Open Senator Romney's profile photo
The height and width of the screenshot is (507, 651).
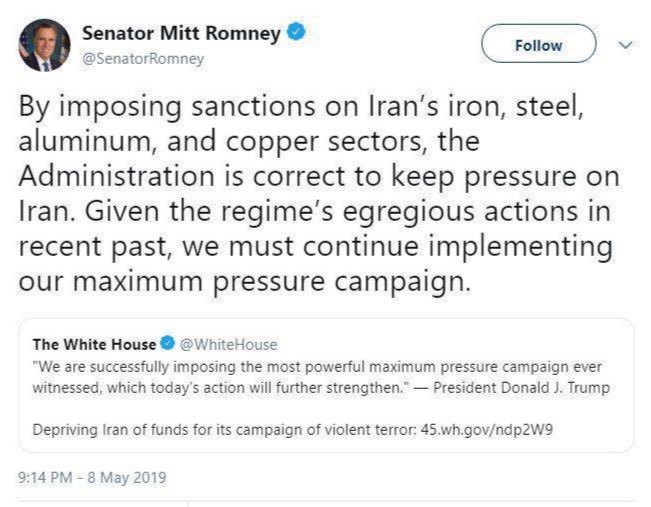click(x=46, y=45)
